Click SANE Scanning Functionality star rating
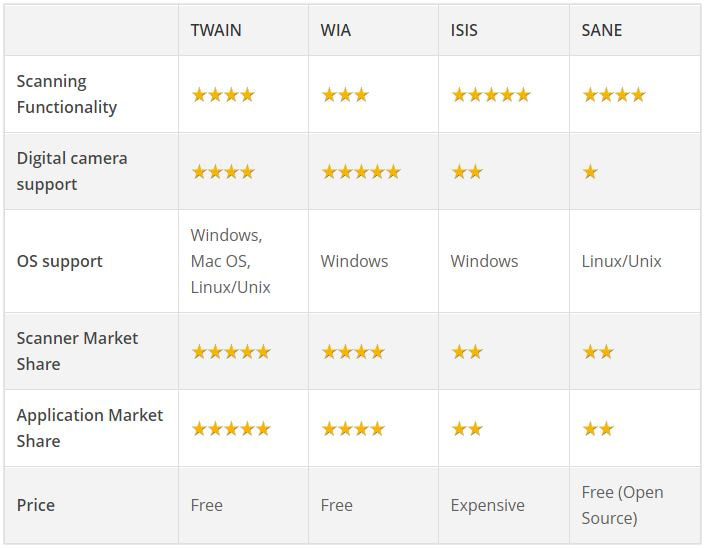This screenshot has height=548, width=705. pos(614,95)
